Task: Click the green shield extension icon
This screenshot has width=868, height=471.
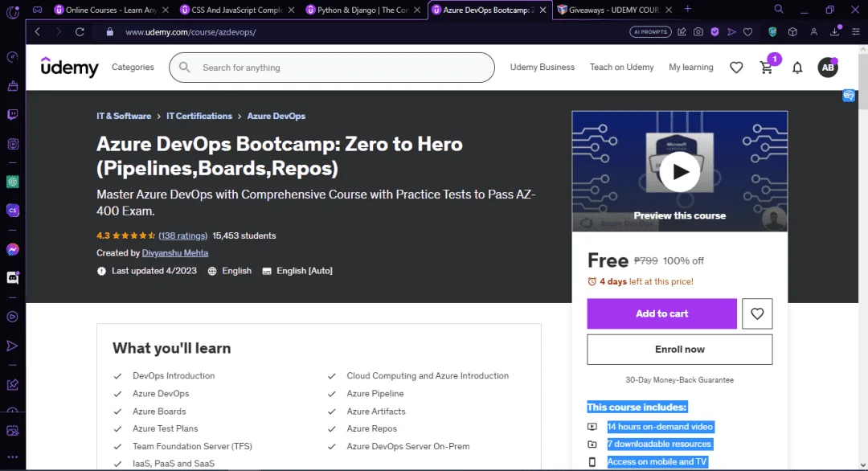Action: (772, 32)
